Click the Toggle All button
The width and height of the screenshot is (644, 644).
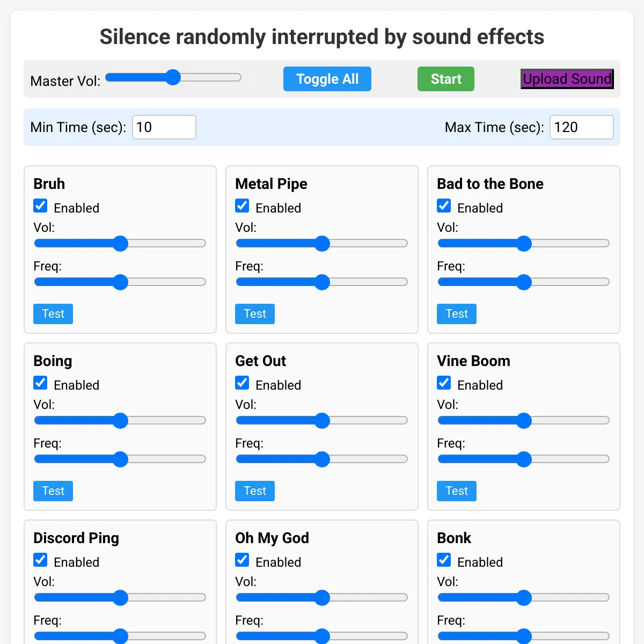pos(327,79)
